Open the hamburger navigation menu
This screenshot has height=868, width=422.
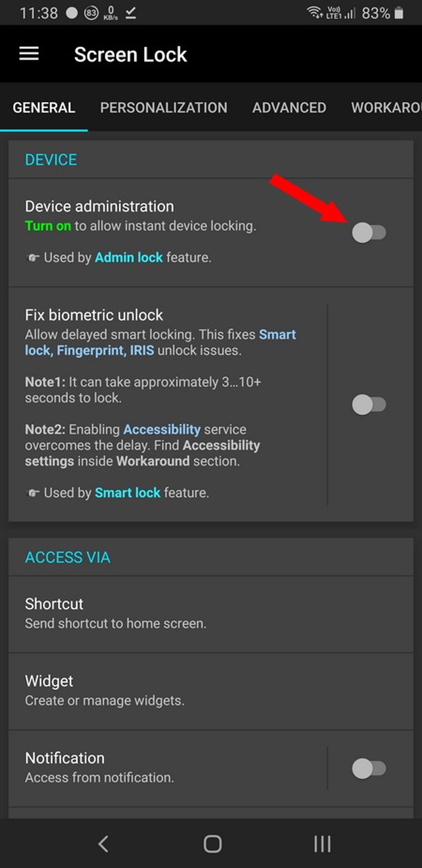coord(29,54)
